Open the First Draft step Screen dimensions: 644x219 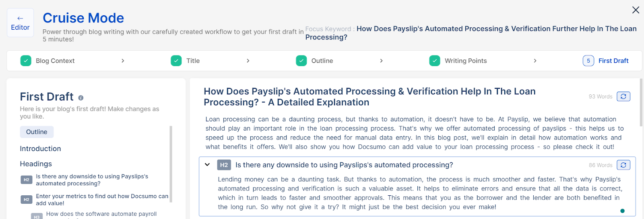[x=613, y=61]
